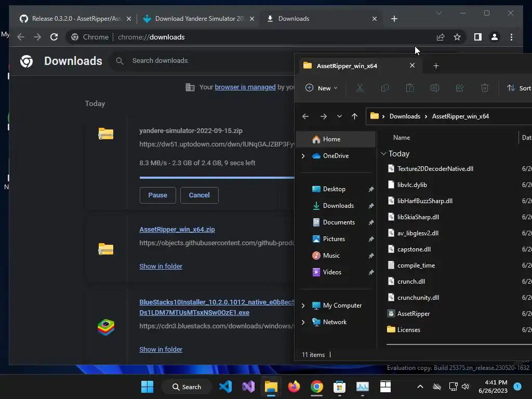Unpin Pictures from Quick access
This screenshot has height=399, width=532.
371,239
